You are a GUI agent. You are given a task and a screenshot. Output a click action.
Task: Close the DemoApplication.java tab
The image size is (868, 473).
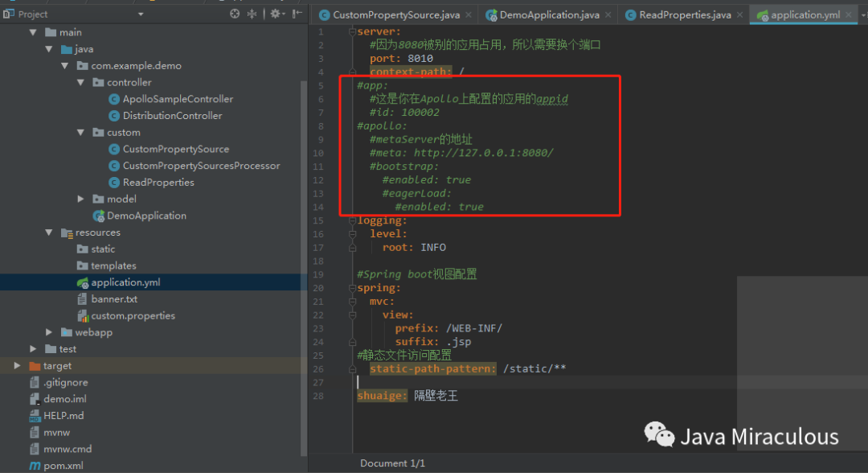[x=608, y=15]
